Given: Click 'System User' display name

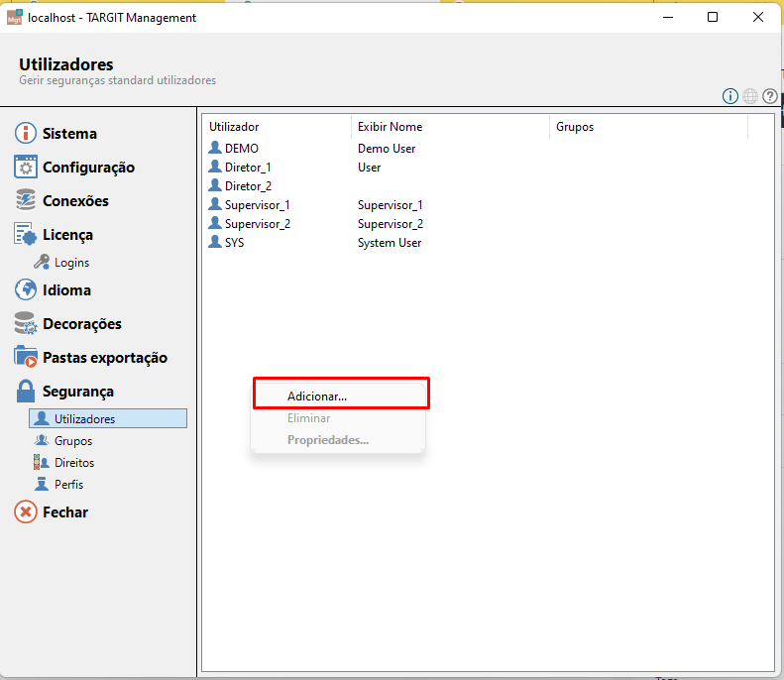Looking at the screenshot, I should pyautogui.click(x=390, y=243).
